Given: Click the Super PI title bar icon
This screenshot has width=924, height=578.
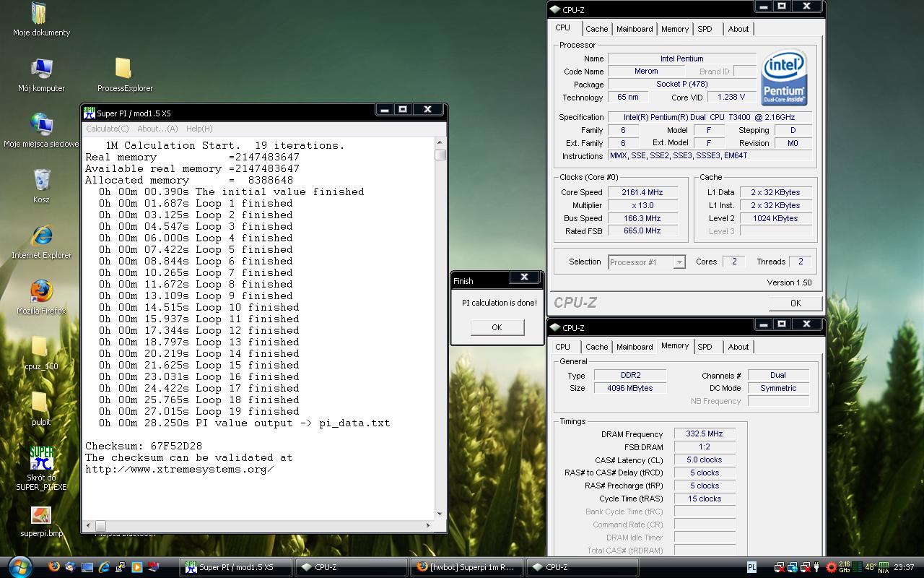Looking at the screenshot, I should pyautogui.click(x=90, y=113).
